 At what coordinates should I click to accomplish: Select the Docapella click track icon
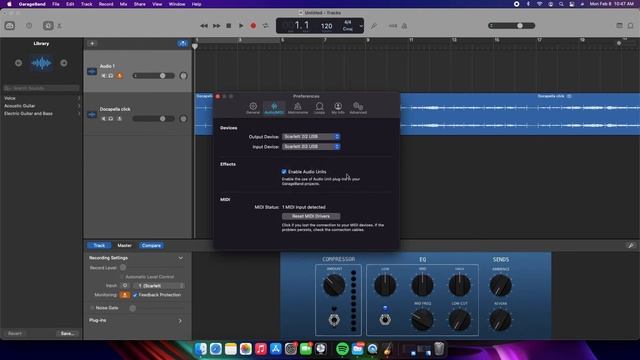pos(92,114)
